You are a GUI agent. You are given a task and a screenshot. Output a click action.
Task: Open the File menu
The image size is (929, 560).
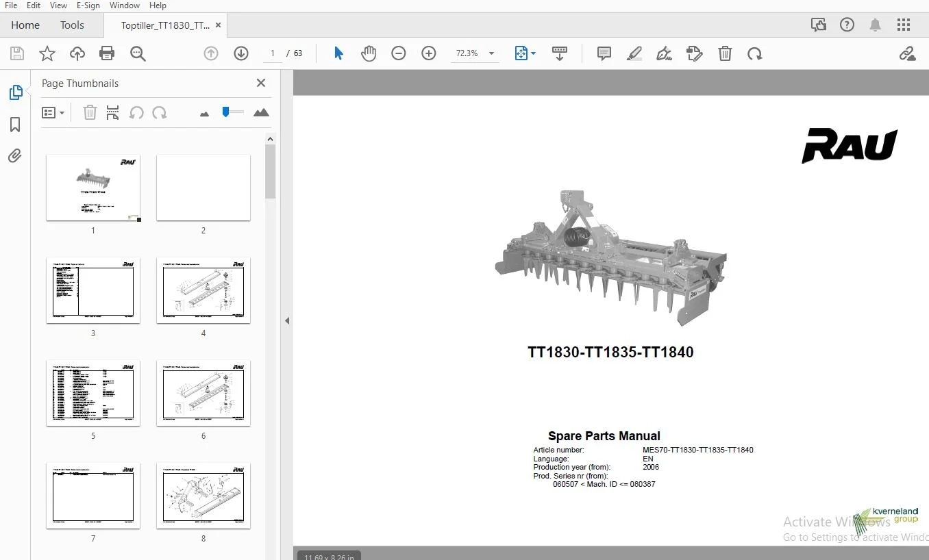click(11, 5)
